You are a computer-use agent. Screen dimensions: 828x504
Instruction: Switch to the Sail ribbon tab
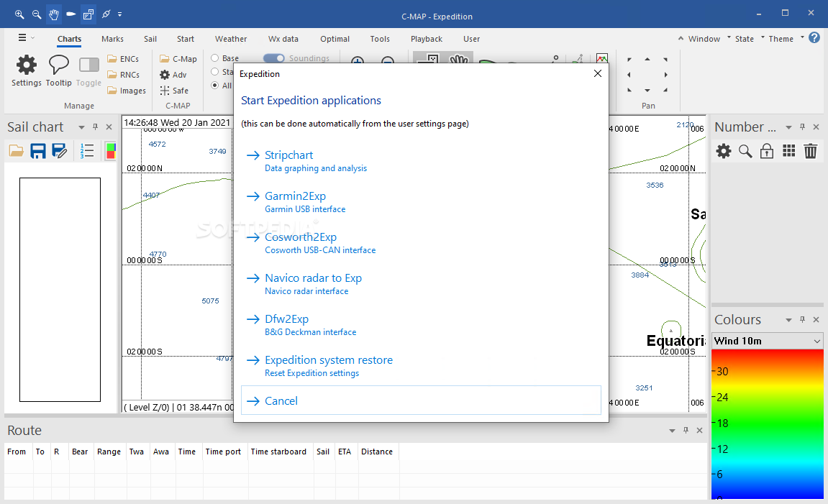(x=150, y=39)
